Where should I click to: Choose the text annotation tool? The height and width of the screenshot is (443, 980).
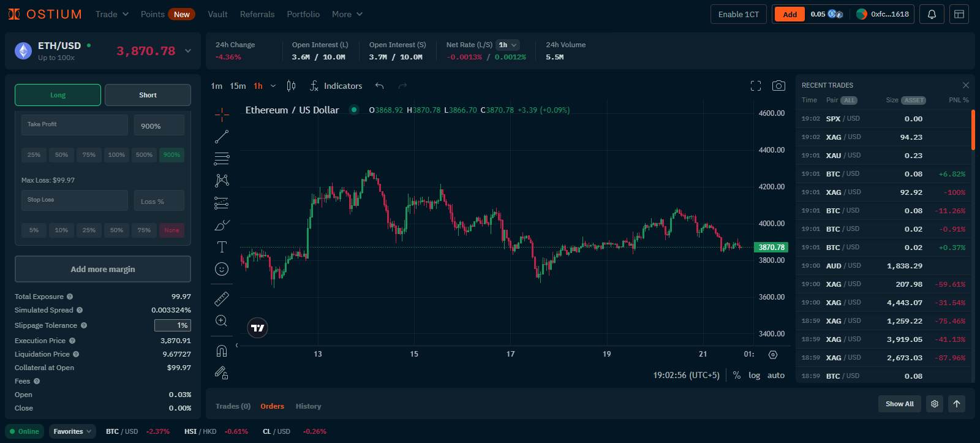pos(222,247)
